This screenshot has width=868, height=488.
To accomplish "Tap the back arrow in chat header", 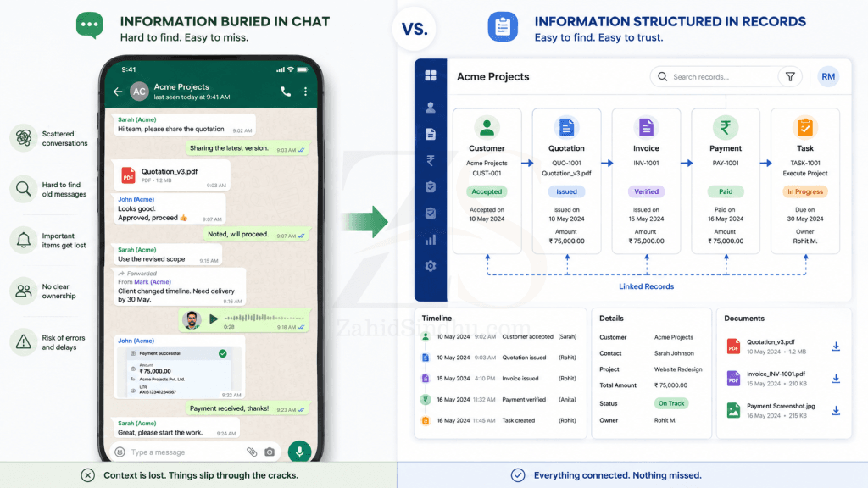I will point(117,91).
